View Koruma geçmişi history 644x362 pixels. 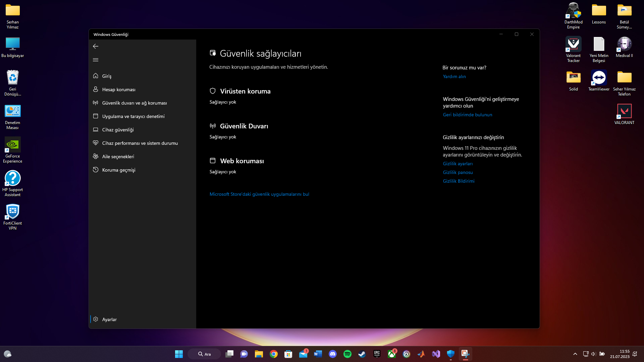tap(119, 170)
